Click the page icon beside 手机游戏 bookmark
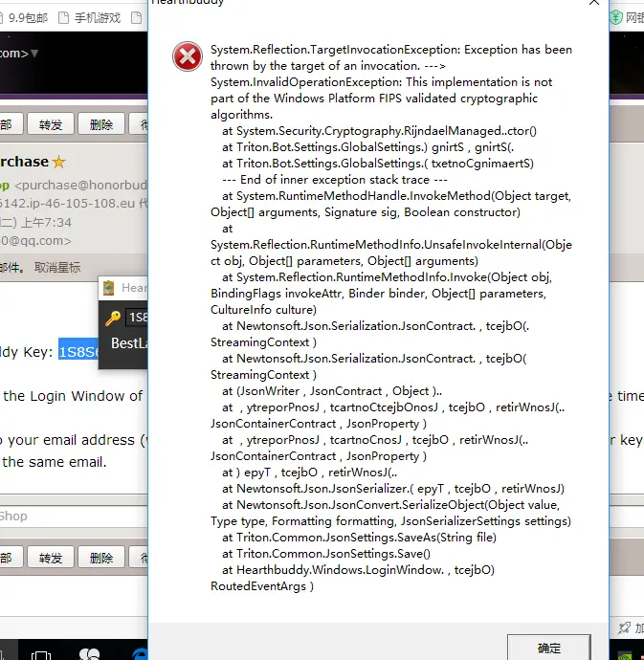The width and height of the screenshot is (644, 660). tap(63, 17)
